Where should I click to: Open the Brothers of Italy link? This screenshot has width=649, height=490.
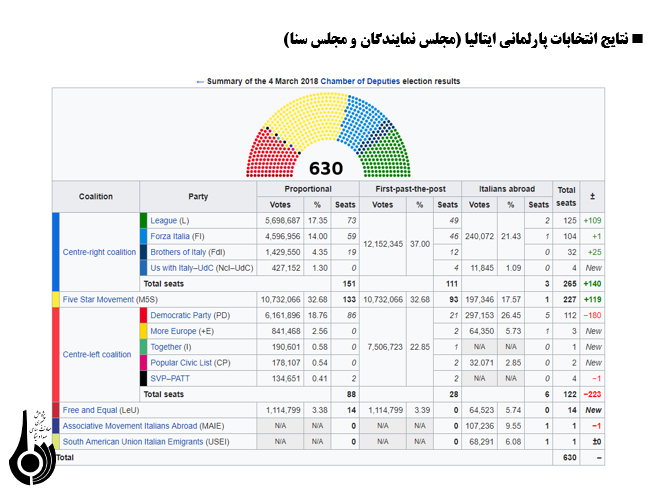[178, 252]
